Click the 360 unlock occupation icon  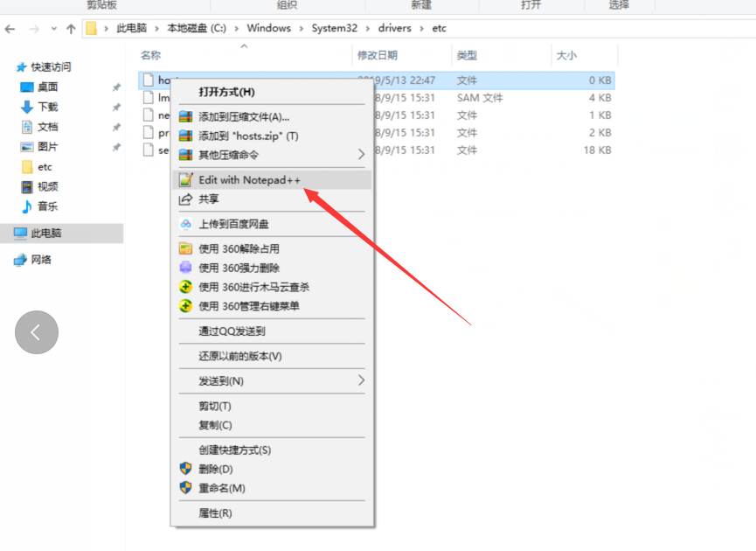[x=185, y=249]
